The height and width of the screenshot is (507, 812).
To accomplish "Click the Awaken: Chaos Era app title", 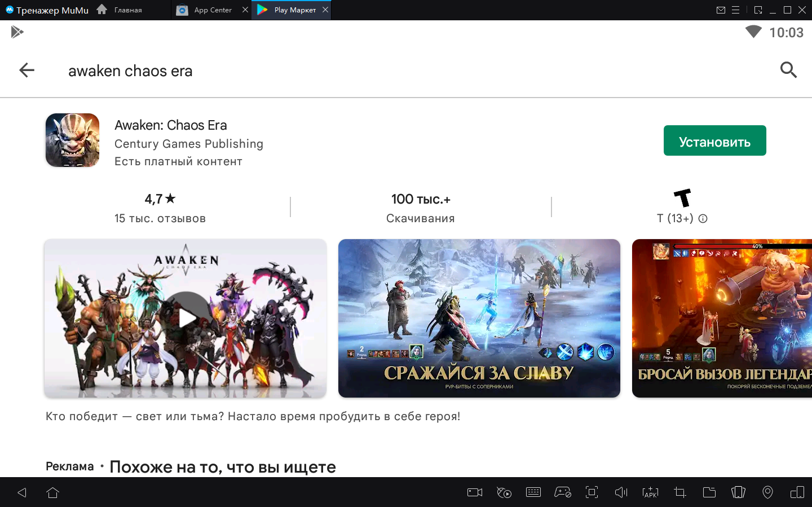I will pyautogui.click(x=170, y=125).
